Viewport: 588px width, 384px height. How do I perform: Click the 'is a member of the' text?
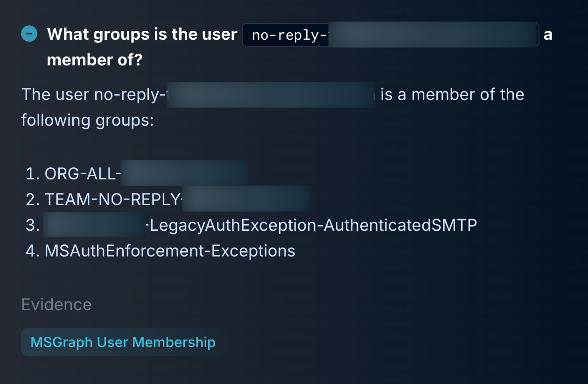tap(452, 95)
